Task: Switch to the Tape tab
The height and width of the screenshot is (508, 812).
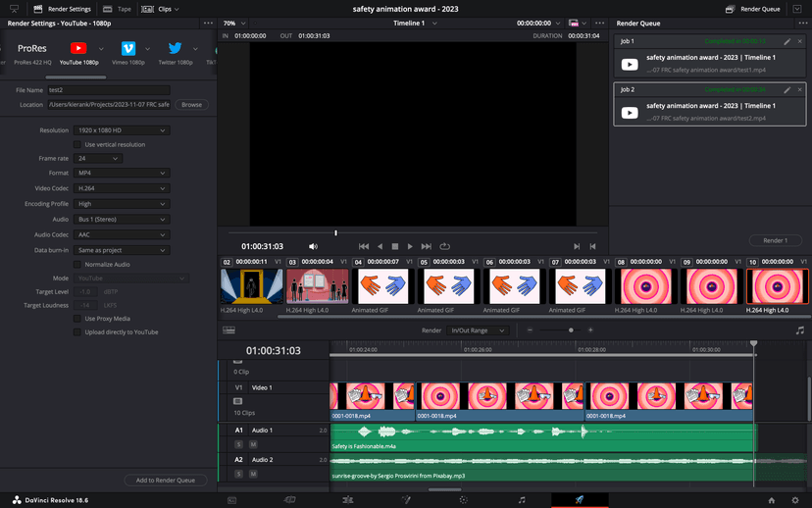Action: (x=118, y=8)
